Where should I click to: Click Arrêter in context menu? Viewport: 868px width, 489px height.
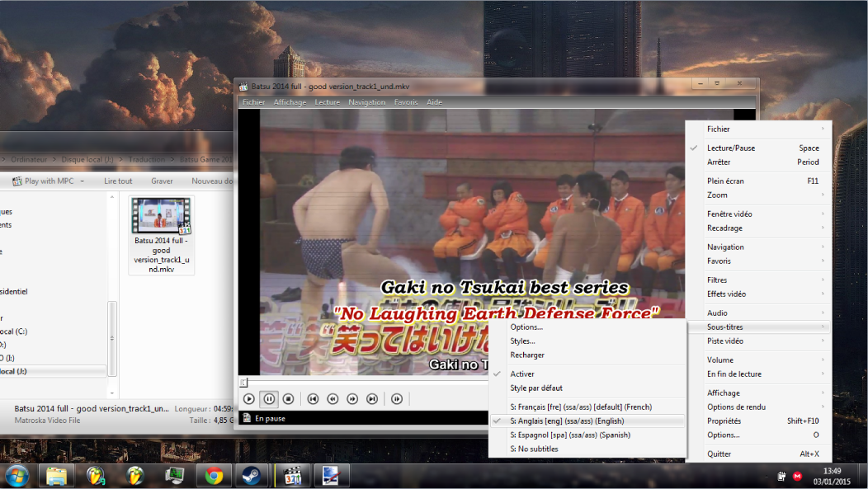coord(759,162)
